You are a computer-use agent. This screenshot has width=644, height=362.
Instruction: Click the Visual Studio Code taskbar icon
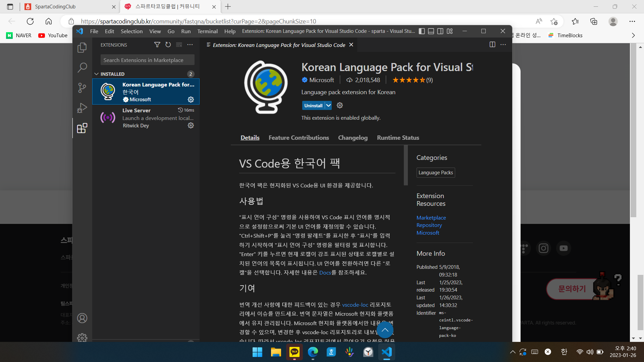[x=387, y=352]
